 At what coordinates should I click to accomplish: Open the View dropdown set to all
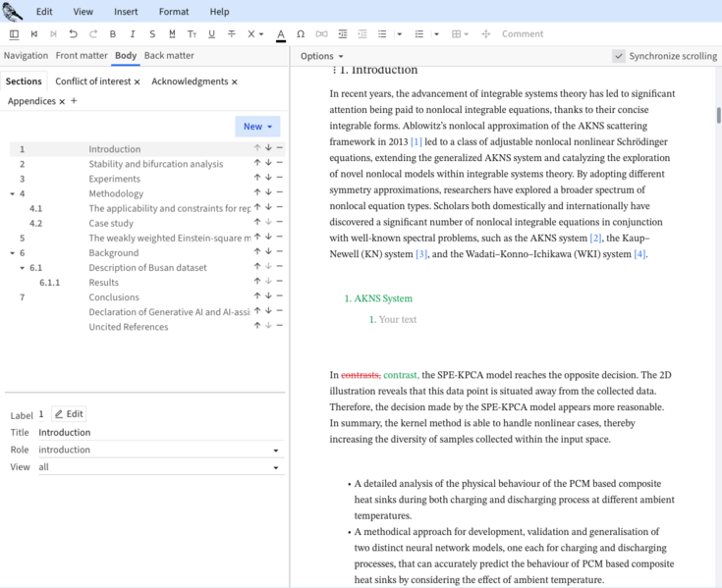[161, 467]
